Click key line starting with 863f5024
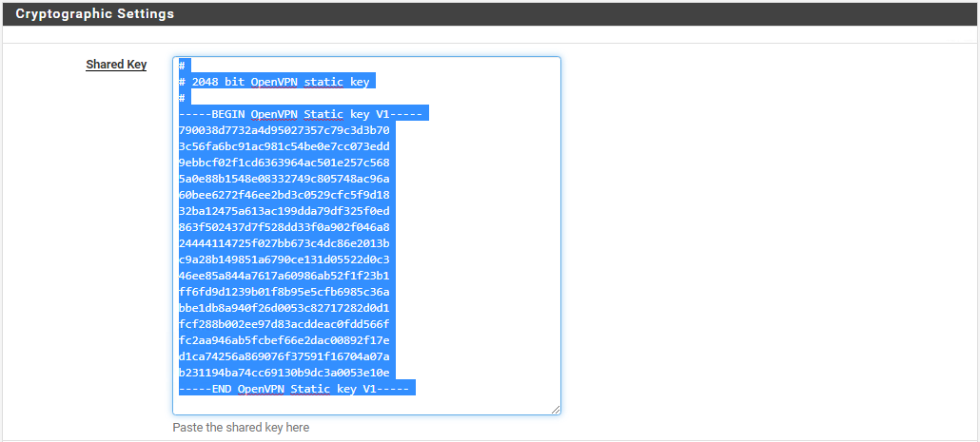This screenshot has width=980, height=442. [x=284, y=228]
